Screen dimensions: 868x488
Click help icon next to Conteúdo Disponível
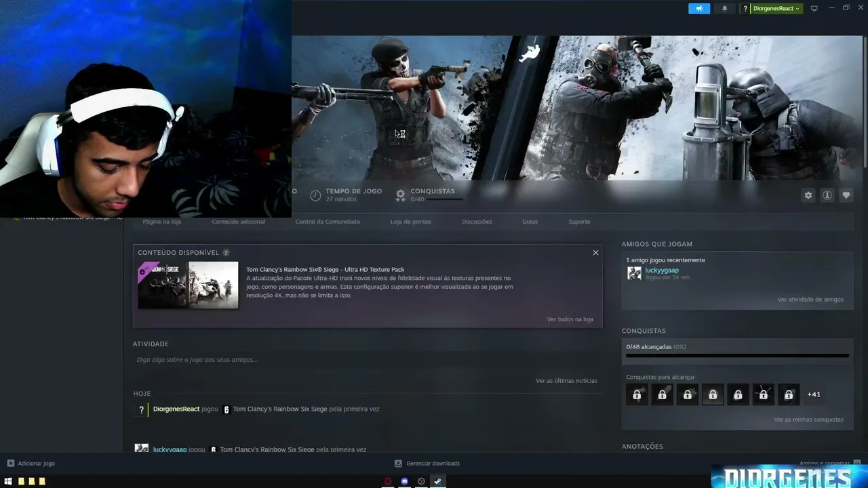(226, 253)
